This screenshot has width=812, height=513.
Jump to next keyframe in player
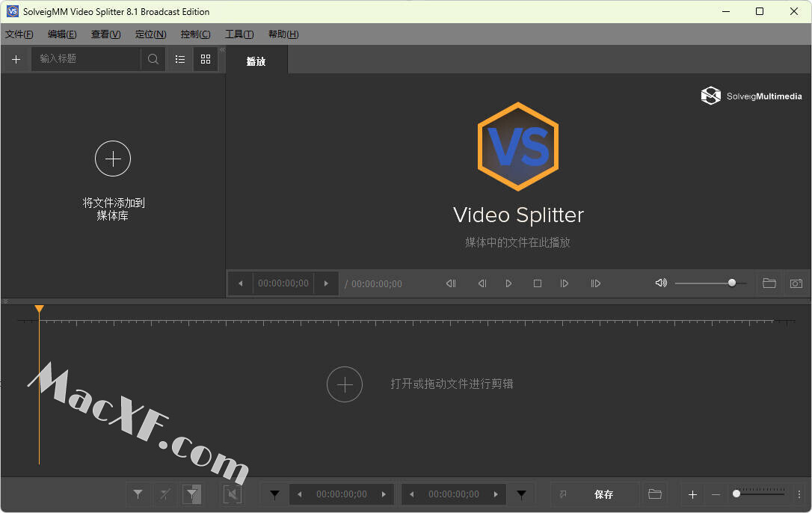point(595,283)
